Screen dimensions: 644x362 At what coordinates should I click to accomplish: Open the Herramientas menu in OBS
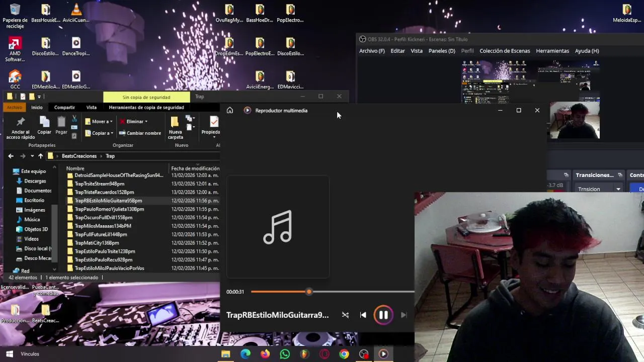(552, 51)
